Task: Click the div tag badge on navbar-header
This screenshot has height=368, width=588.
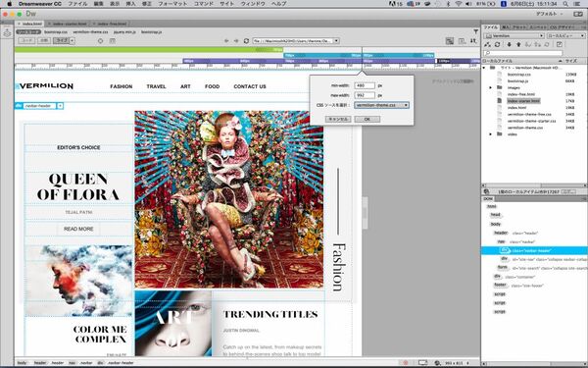Action: pyautogui.click(x=19, y=106)
